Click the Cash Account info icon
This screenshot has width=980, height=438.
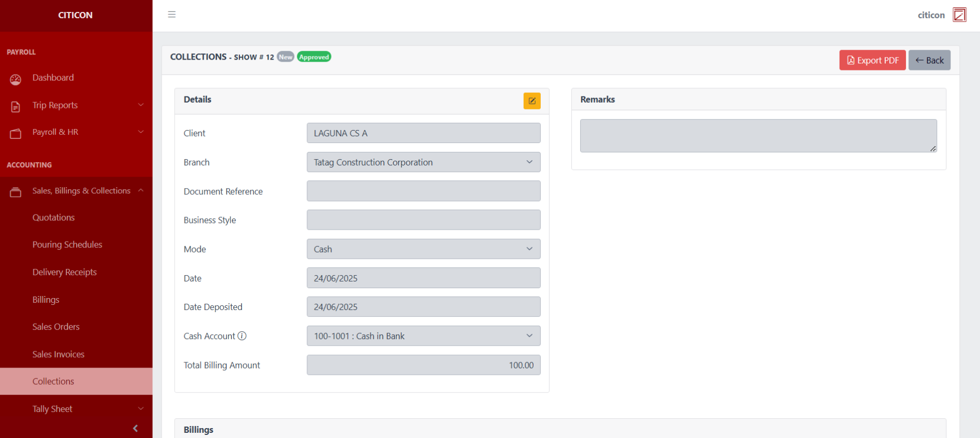tap(242, 336)
